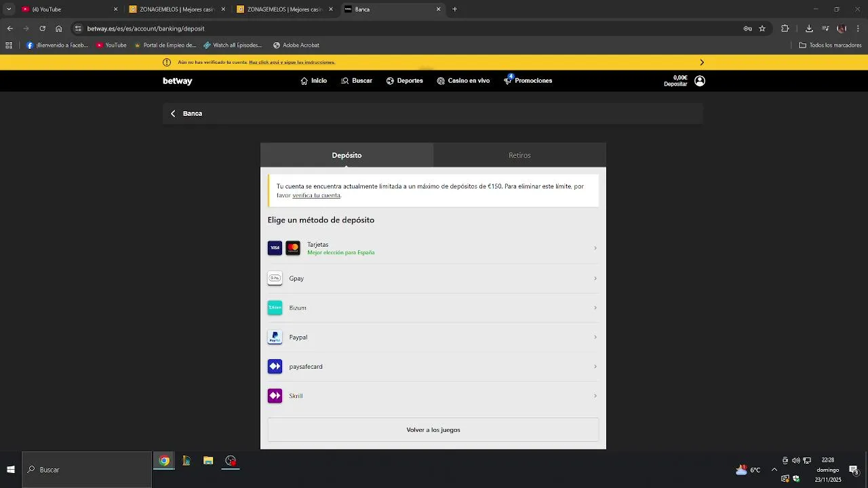Click the taskbar volume icon
Image resolution: width=868 pixels, height=488 pixels.
796,461
